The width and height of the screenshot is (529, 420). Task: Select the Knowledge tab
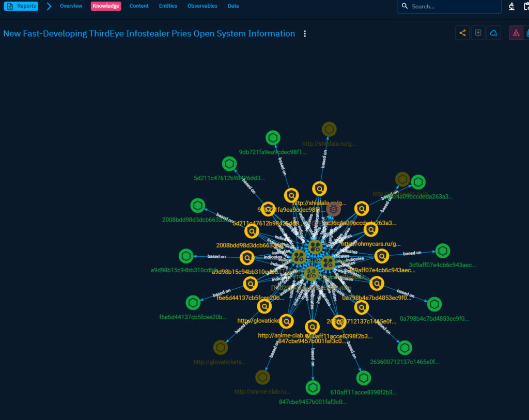pos(106,6)
